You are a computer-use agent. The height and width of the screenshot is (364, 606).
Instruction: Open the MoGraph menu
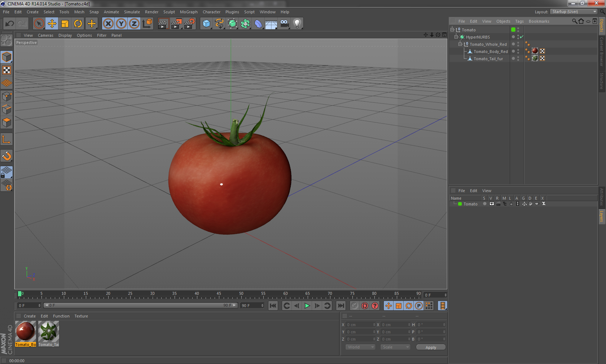(189, 12)
